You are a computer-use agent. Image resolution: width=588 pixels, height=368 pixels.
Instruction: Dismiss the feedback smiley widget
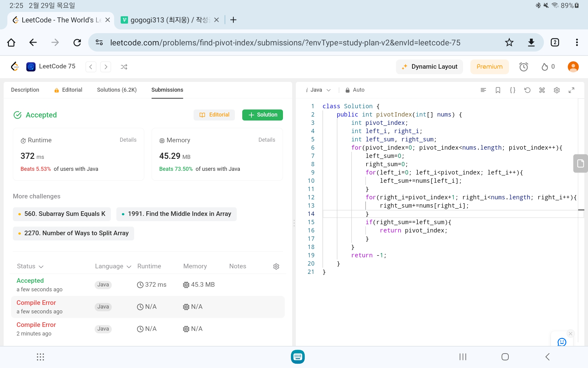click(570, 334)
